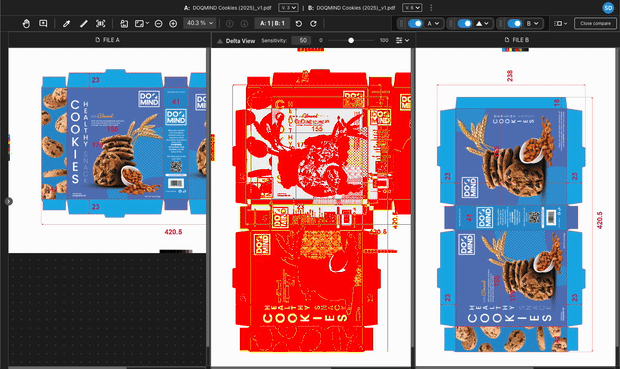
Task: Click the Sensitivity value field showing 50
Action: coord(301,40)
